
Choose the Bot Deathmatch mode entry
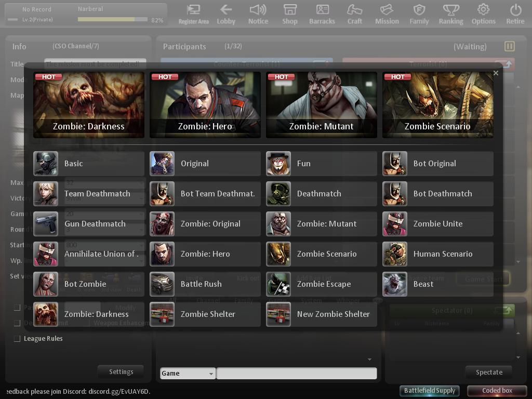pos(438,194)
